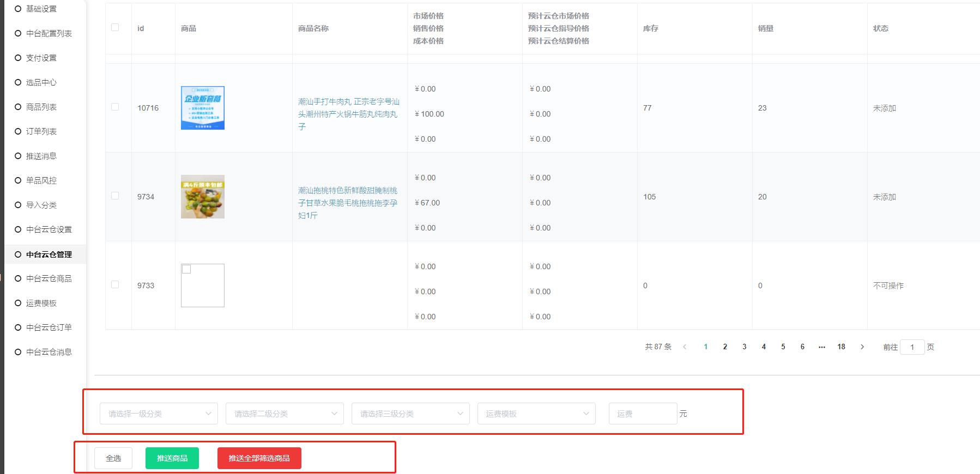Open the fruit thumbnail for item 9734
This screenshot has height=474, width=980.
click(202, 197)
